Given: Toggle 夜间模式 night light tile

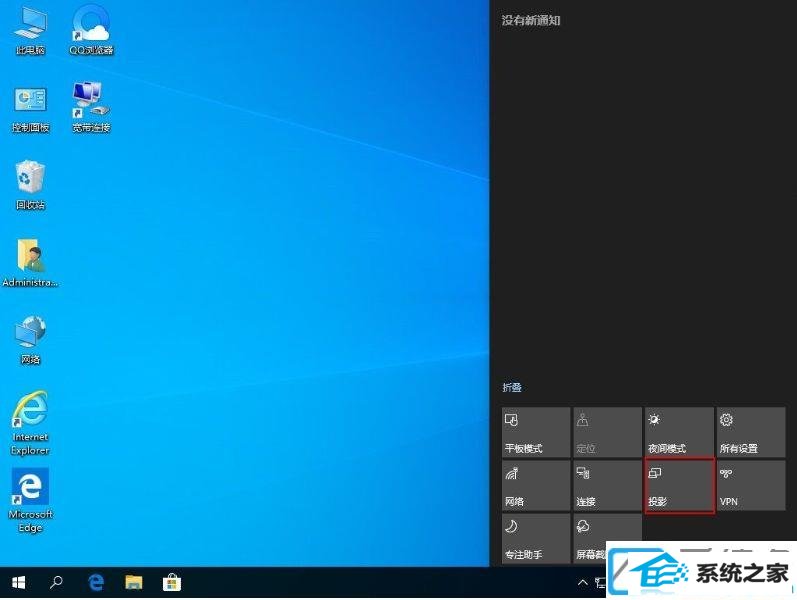Looking at the screenshot, I should pyautogui.click(x=679, y=432).
